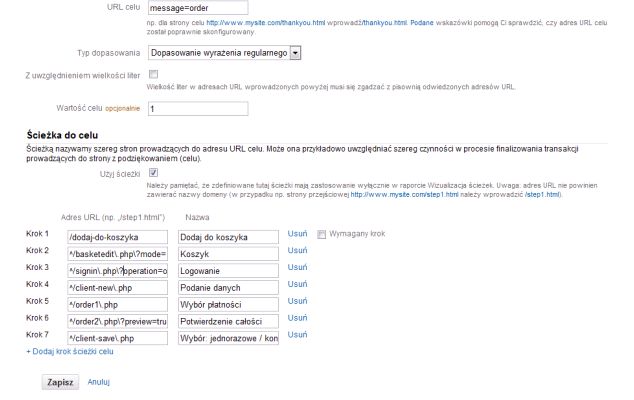Screen dimensions: 634x400
Task: Open the Typ dopasowania dropdown
Action: [x=225, y=50]
